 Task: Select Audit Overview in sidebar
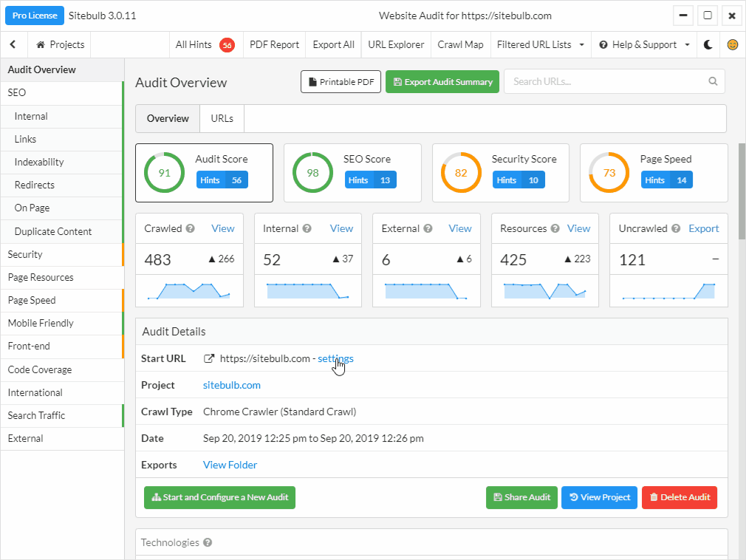click(x=62, y=70)
